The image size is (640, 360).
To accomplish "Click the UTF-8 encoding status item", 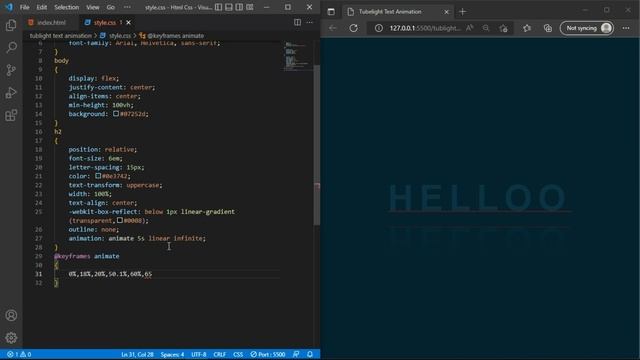I will tap(199, 354).
